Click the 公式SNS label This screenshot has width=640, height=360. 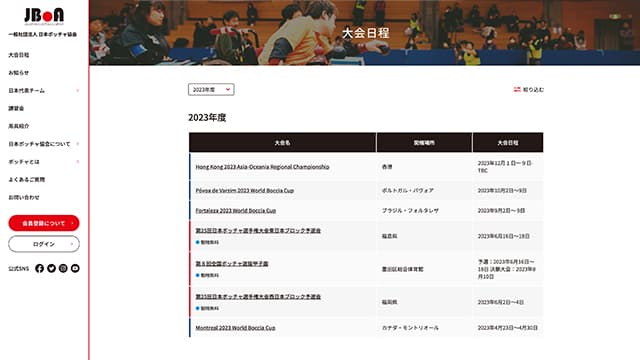point(19,269)
